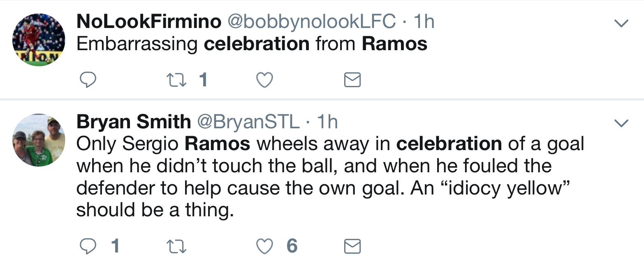Image resolution: width=644 pixels, height=264 pixels.
Task: Visit the Bryan Smith profile name link
Action: [134, 122]
